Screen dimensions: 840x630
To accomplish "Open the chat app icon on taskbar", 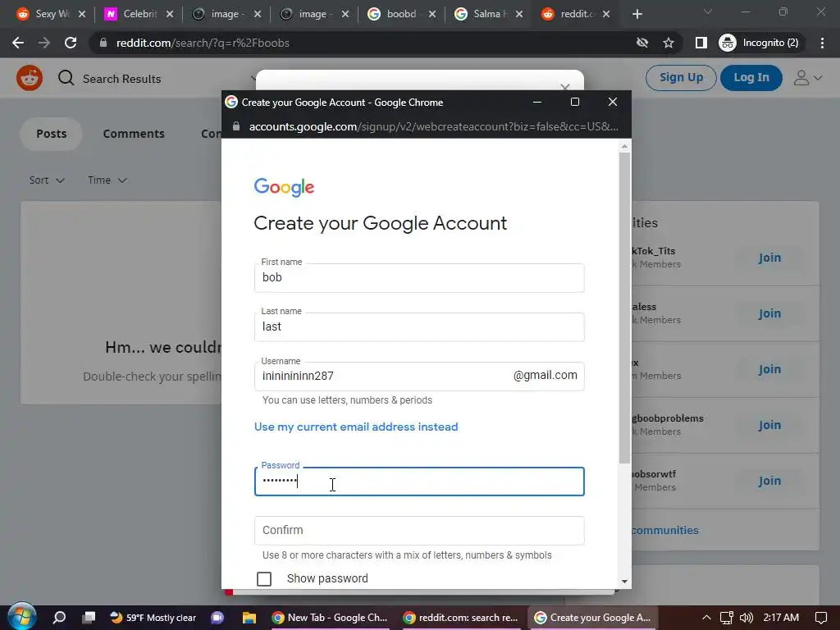I will click(x=217, y=618).
